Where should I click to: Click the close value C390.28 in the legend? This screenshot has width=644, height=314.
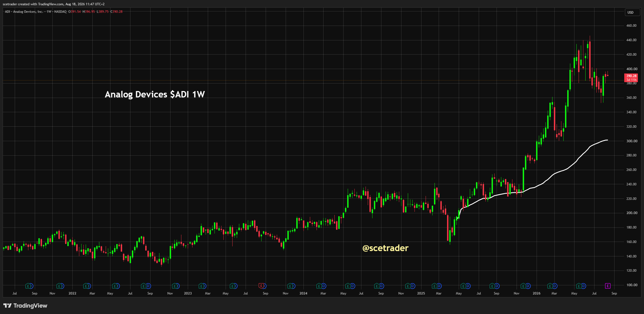pyautogui.click(x=117, y=12)
